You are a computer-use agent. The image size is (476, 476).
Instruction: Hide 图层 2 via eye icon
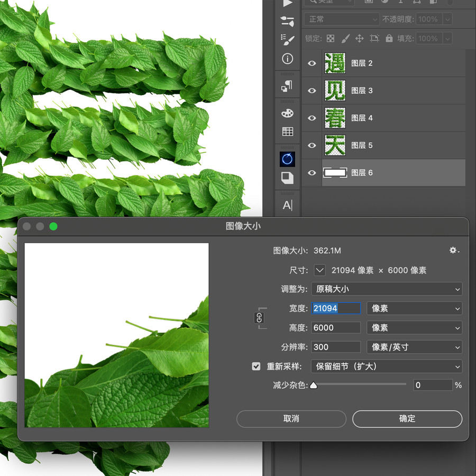point(312,63)
